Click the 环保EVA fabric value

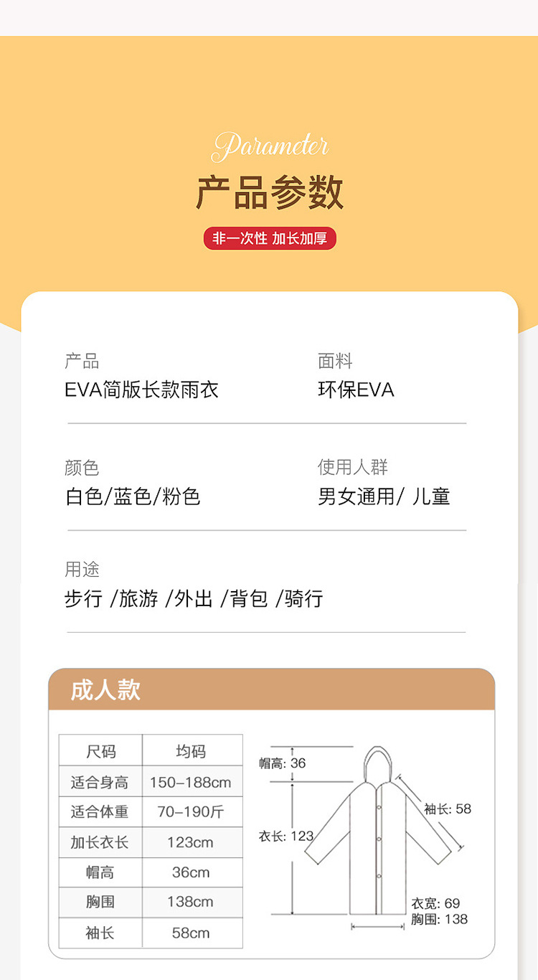pos(356,390)
